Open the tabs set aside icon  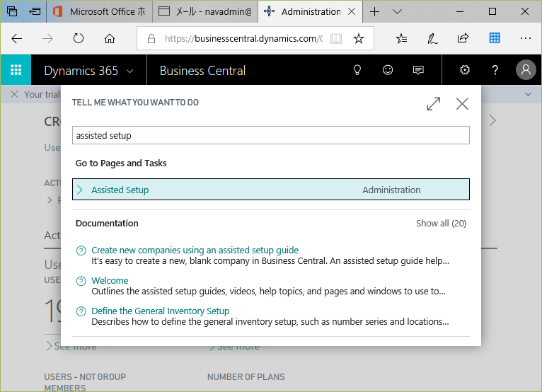tap(12, 11)
